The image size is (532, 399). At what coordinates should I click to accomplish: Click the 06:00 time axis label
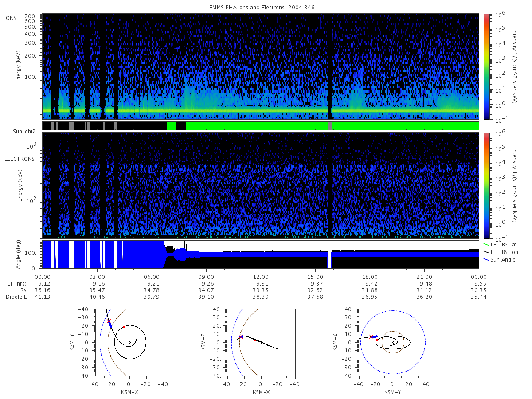(x=152, y=276)
